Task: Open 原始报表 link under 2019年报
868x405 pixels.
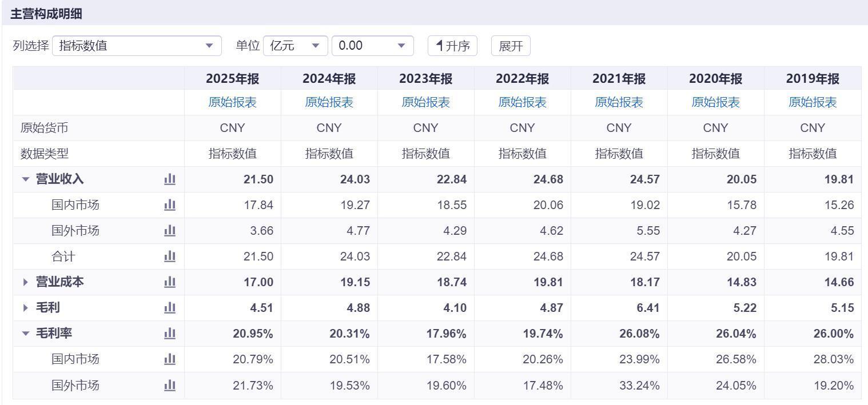Action: [x=813, y=102]
